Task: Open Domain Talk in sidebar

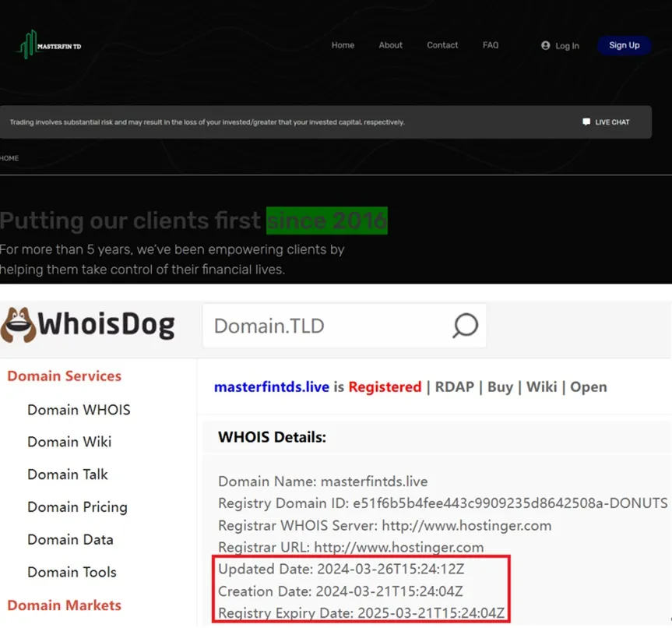Action: point(68,475)
